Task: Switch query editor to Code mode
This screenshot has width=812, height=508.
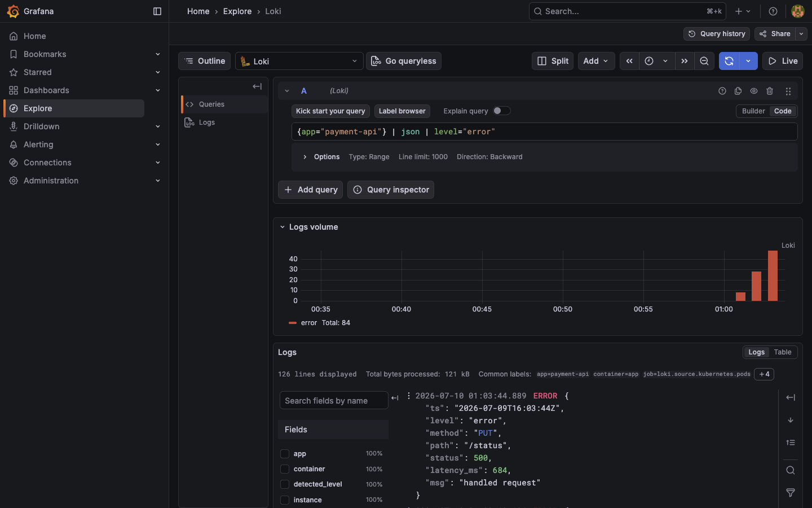Action: coord(783,111)
